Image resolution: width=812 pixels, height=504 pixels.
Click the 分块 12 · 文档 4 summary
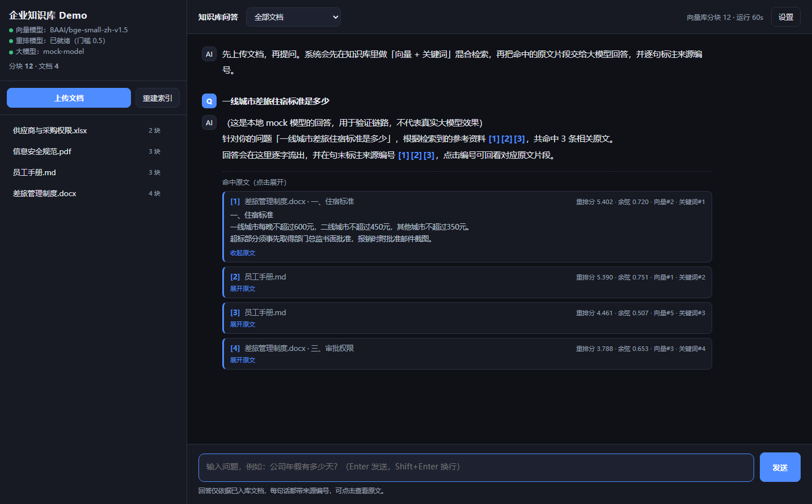click(x=34, y=66)
